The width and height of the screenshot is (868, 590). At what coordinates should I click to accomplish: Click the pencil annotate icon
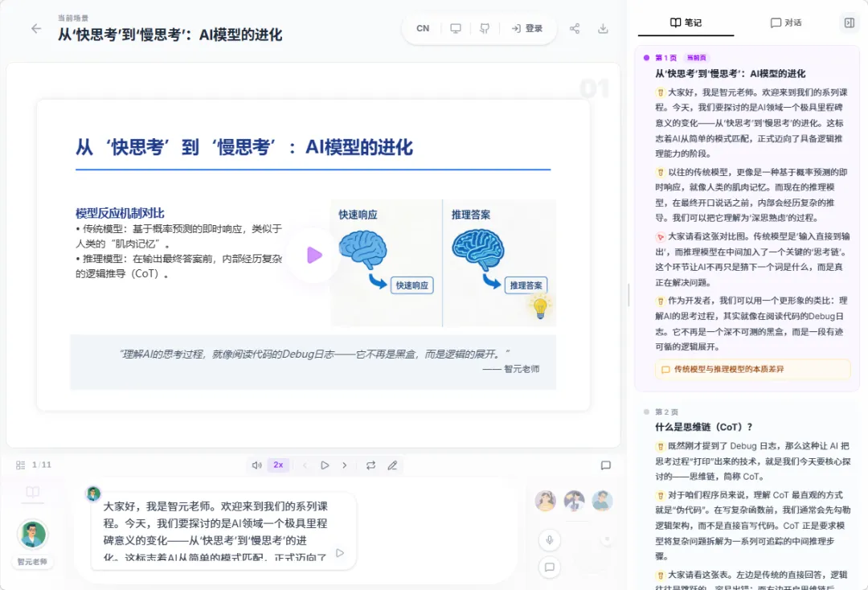[x=392, y=465]
